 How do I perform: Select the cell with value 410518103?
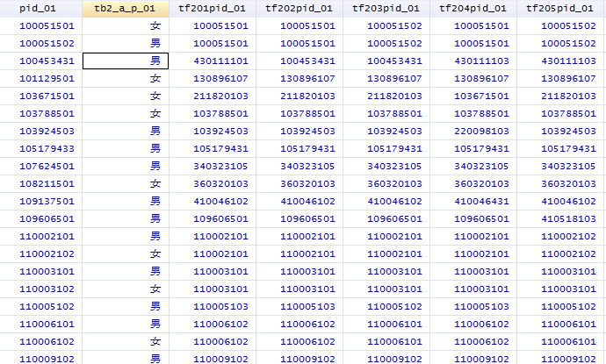point(560,219)
